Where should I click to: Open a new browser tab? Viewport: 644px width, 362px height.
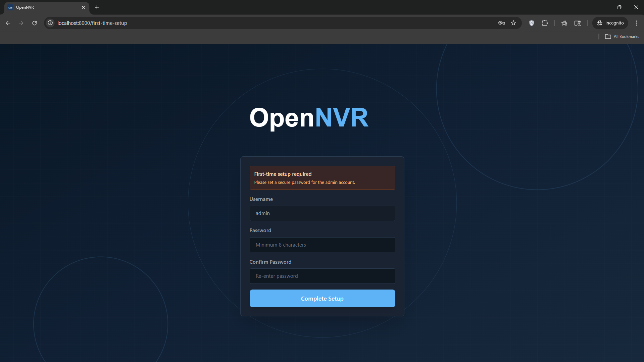point(97,7)
